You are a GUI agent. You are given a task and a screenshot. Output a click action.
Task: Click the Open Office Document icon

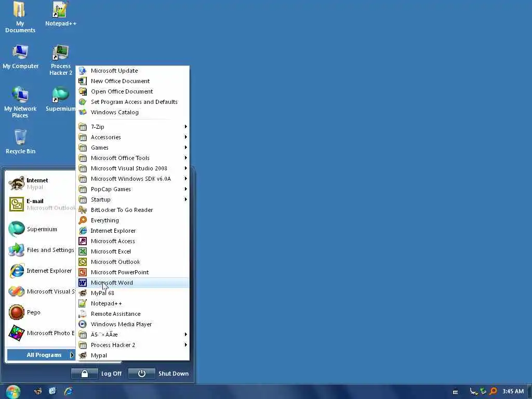point(83,91)
